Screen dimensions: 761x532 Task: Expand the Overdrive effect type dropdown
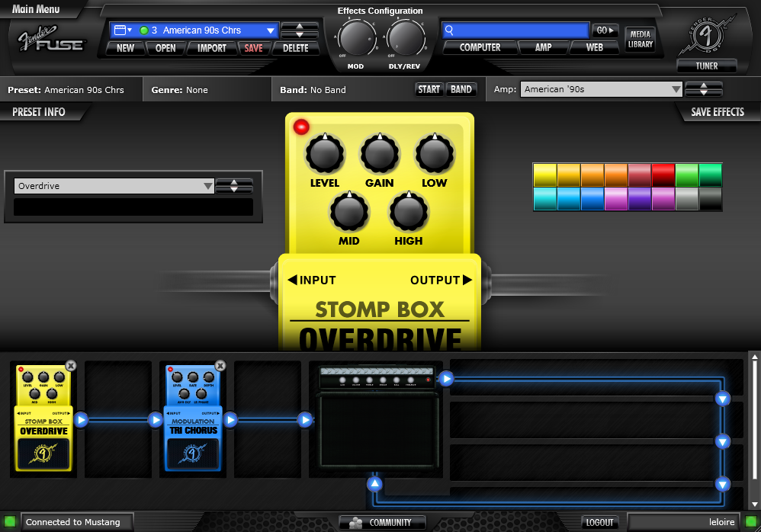pos(114,186)
